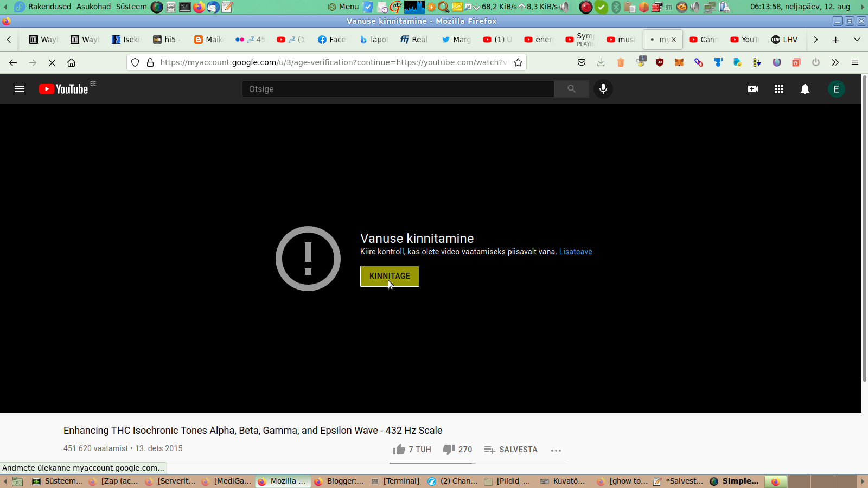Click the power extension icon in toolbar

click(816, 62)
